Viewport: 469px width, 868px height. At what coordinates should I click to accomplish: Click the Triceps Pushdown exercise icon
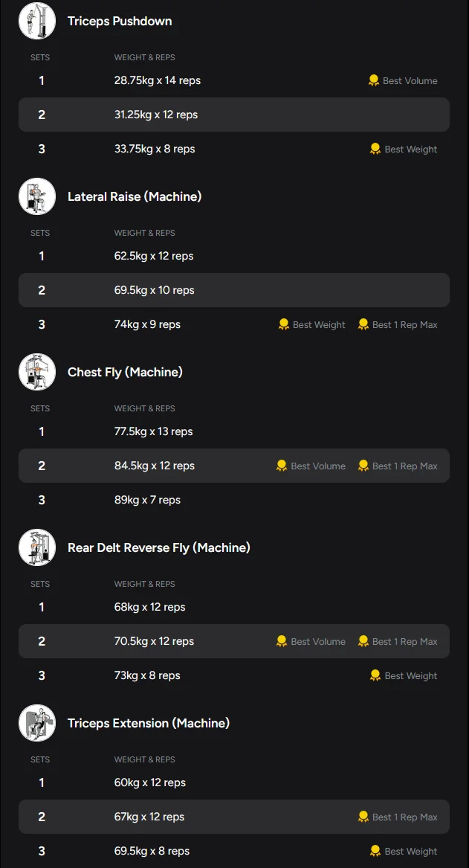click(37, 21)
